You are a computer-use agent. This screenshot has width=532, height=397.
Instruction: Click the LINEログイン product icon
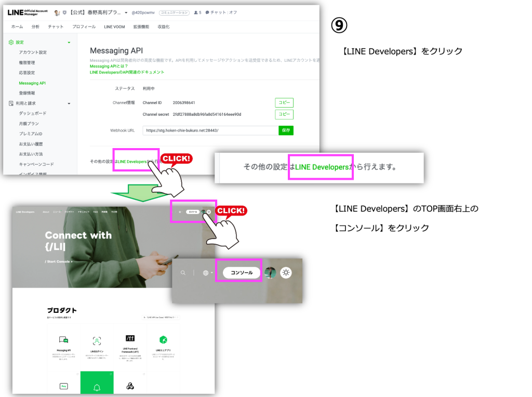(x=97, y=341)
